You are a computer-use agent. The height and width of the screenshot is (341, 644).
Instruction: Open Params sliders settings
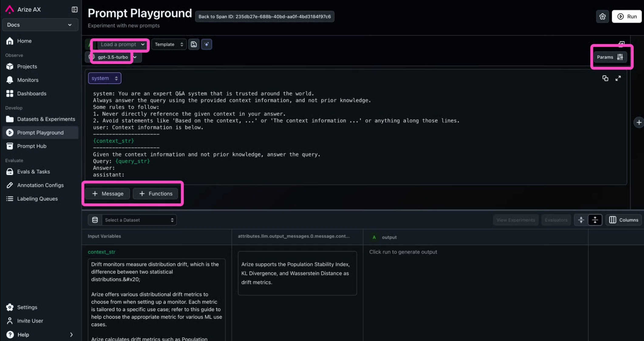tap(610, 57)
